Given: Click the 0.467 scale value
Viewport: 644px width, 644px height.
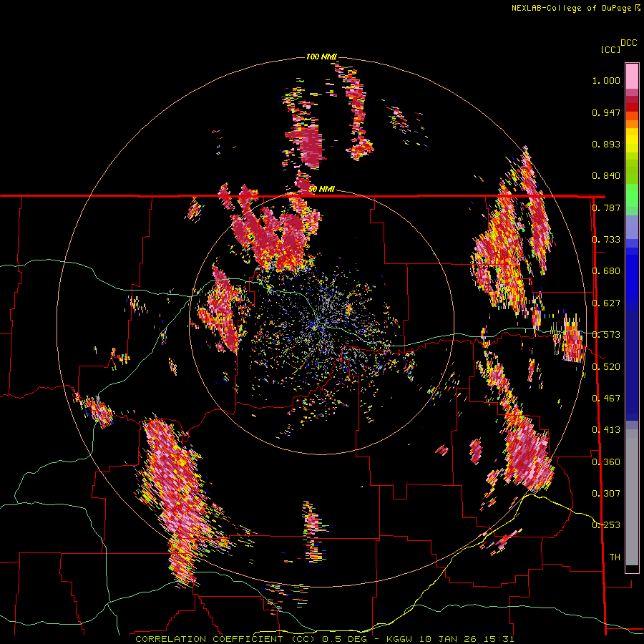Looking at the screenshot, I should pyautogui.click(x=606, y=399).
